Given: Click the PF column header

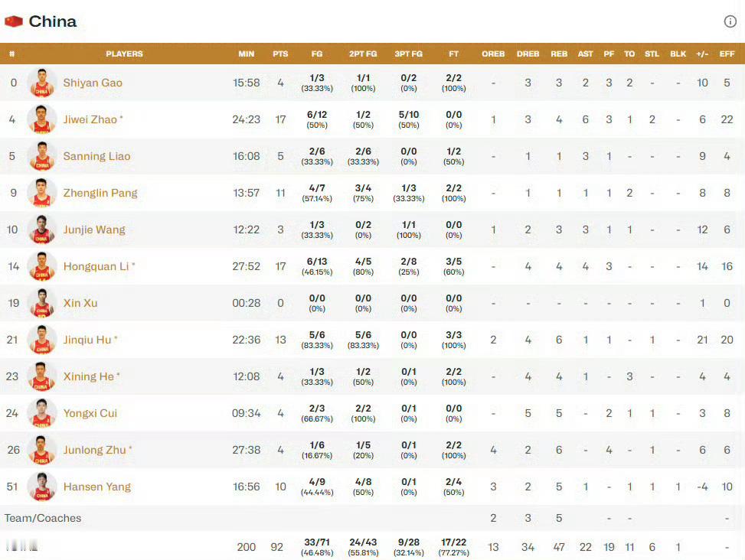Looking at the screenshot, I should click(609, 54).
